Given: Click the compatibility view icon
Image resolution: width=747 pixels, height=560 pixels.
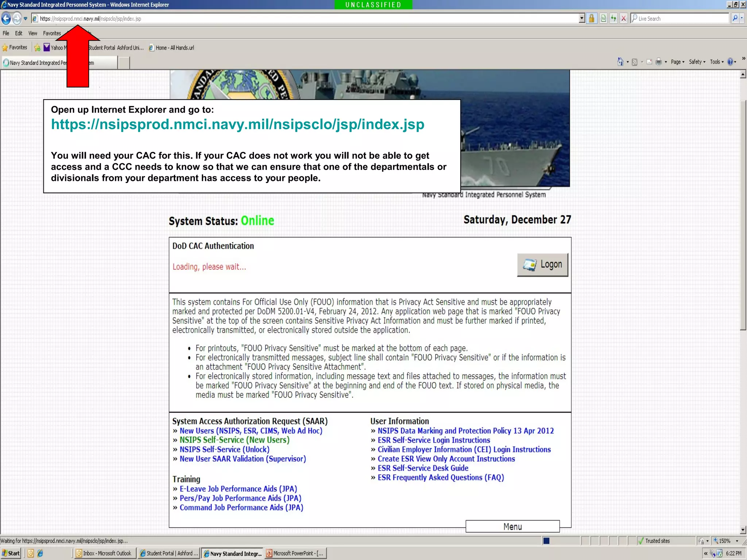Looking at the screenshot, I should tap(604, 18).
